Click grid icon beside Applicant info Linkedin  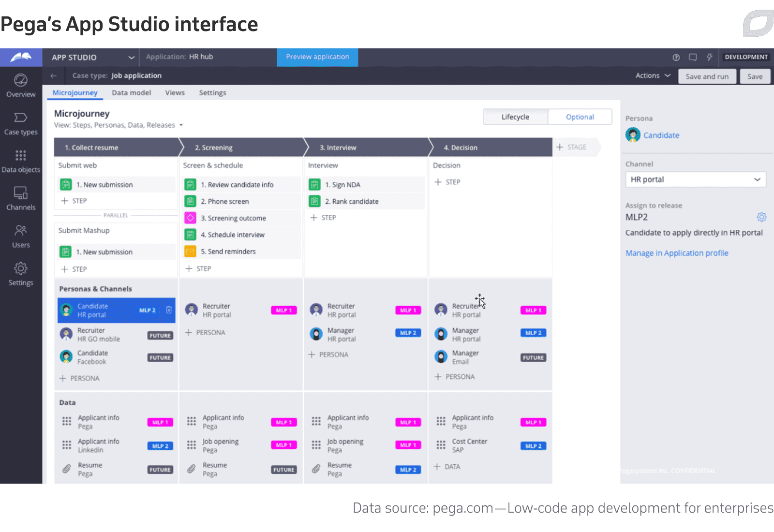point(67,445)
